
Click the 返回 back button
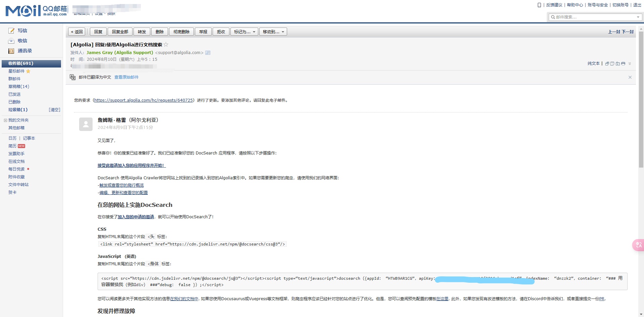(x=77, y=32)
